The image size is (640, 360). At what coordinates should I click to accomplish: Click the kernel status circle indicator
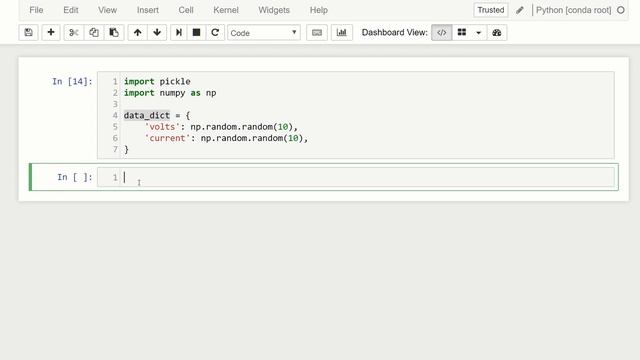621,10
